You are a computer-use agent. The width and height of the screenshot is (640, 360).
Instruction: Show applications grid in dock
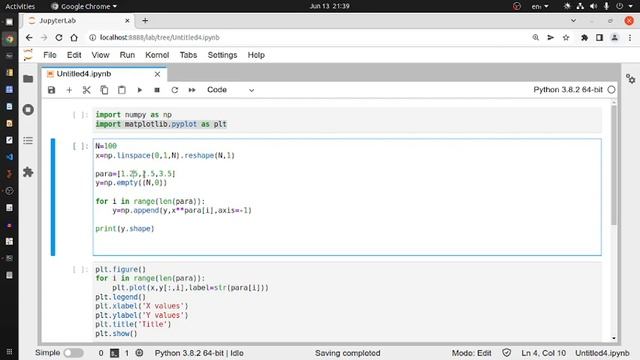point(9,352)
